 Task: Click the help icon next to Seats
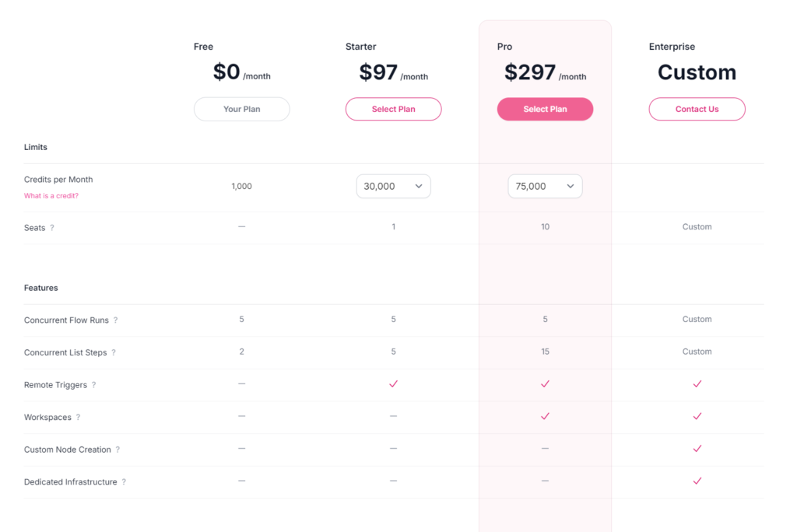coord(52,228)
